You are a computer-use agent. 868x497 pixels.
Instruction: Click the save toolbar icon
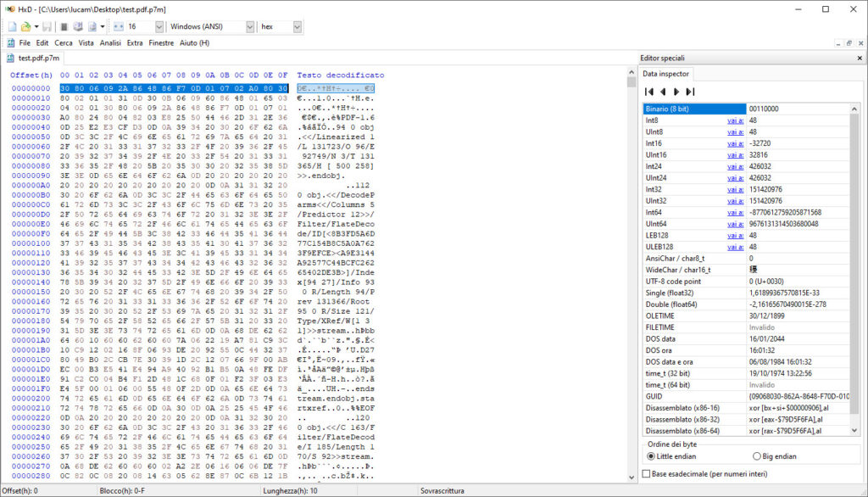[x=47, y=26]
